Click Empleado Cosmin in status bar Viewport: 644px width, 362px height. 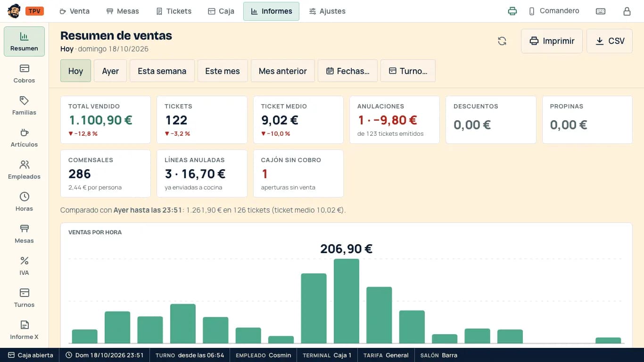(264, 355)
